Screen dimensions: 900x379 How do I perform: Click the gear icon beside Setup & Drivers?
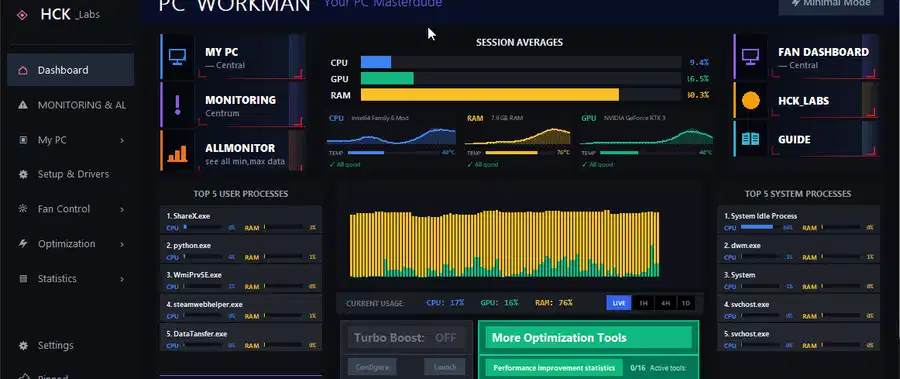coord(23,174)
